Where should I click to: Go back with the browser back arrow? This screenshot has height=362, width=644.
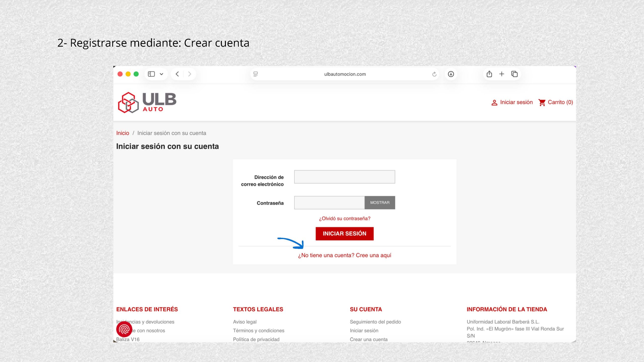click(177, 74)
